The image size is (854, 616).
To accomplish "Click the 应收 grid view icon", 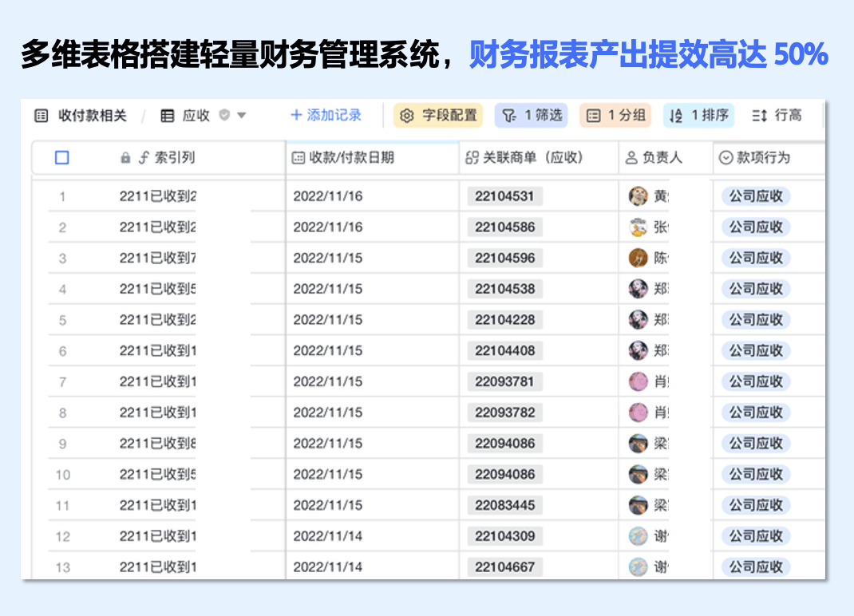I will point(168,116).
